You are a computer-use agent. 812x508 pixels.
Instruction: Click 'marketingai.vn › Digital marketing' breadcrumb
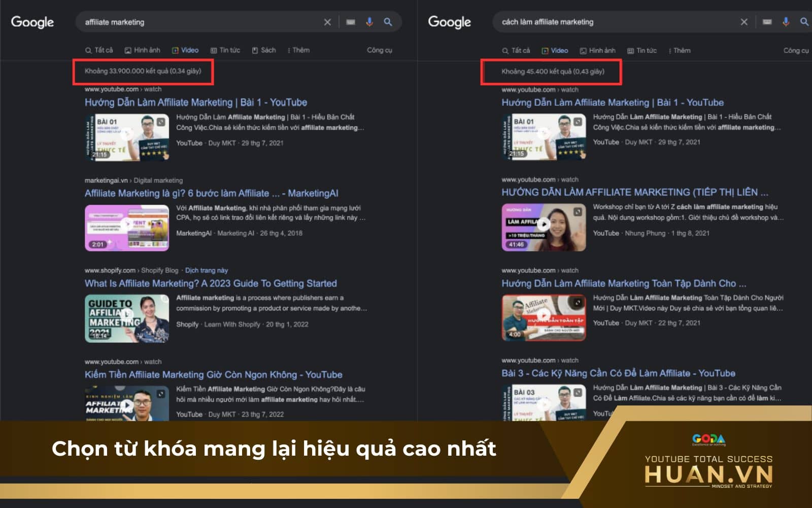point(133,180)
